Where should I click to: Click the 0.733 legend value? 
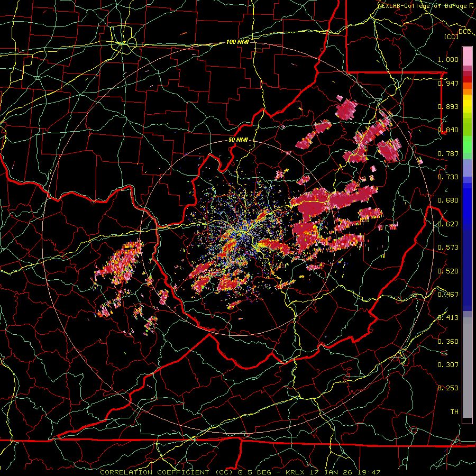[448, 177]
